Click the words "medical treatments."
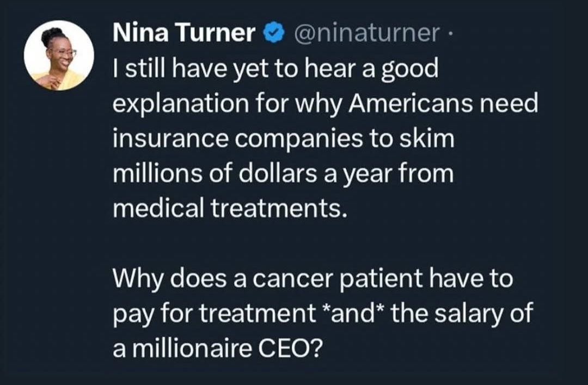 pos(228,208)
